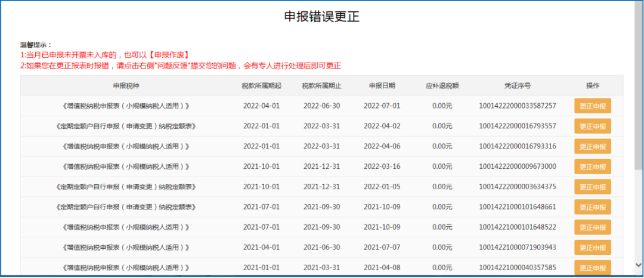Click declaration date 2021-04-08

(382, 267)
